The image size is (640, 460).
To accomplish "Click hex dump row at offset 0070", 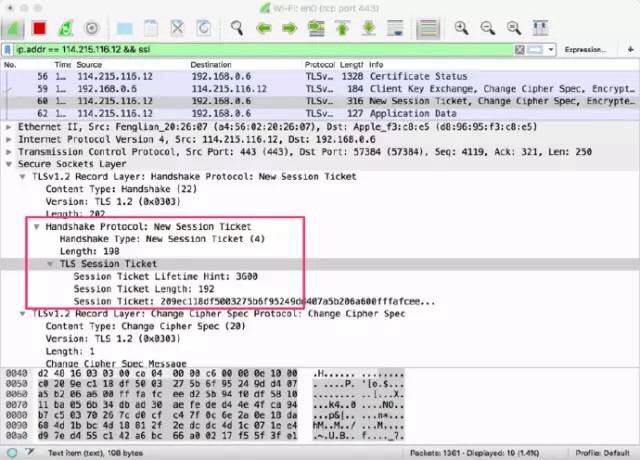I will pyautogui.click(x=204, y=404).
